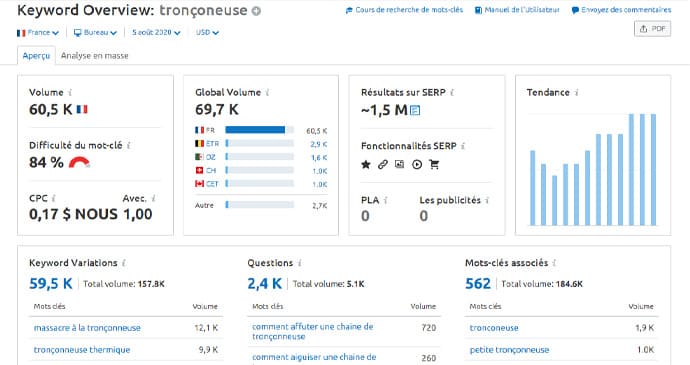The height and width of the screenshot is (365, 690).
Task: Open related keyword petite tronçonneuse
Action: tap(509, 350)
